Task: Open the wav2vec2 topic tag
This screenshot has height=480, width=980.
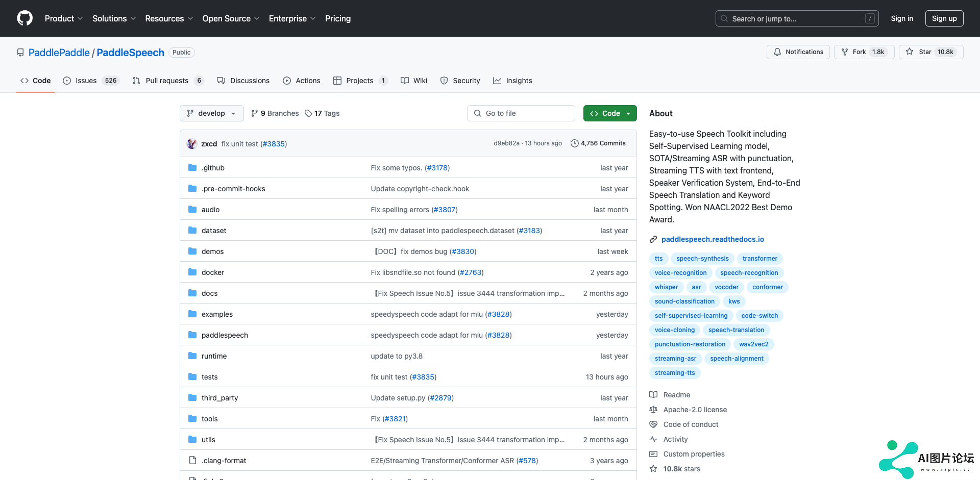Action: click(753, 344)
